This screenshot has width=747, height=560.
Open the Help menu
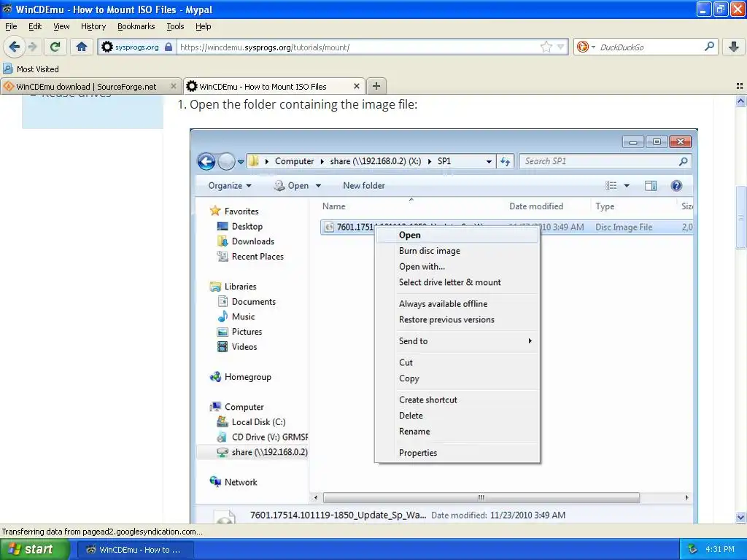click(x=204, y=26)
